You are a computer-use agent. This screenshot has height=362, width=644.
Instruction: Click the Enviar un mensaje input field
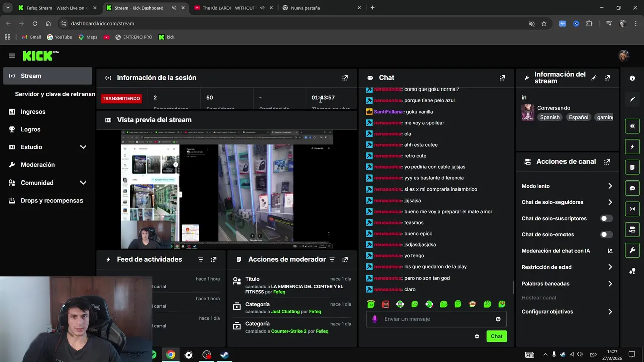click(x=436, y=319)
